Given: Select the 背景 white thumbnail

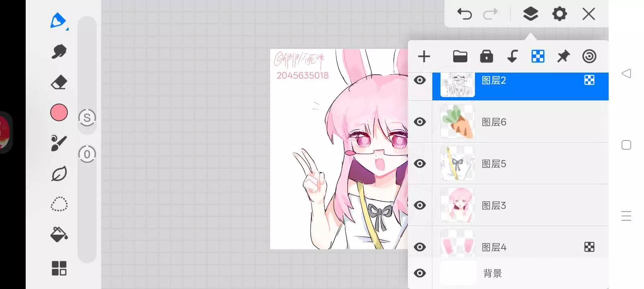Looking at the screenshot, I should [x=458, y=273].
